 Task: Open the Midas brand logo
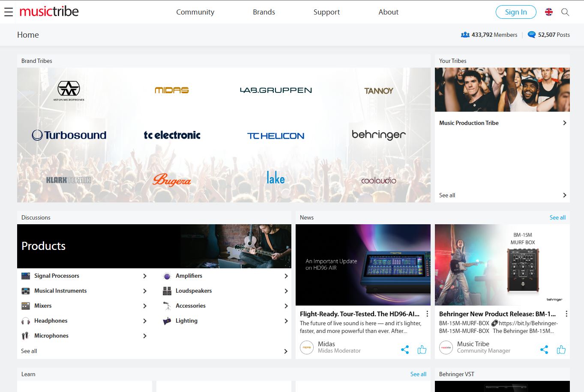[172, 90]
